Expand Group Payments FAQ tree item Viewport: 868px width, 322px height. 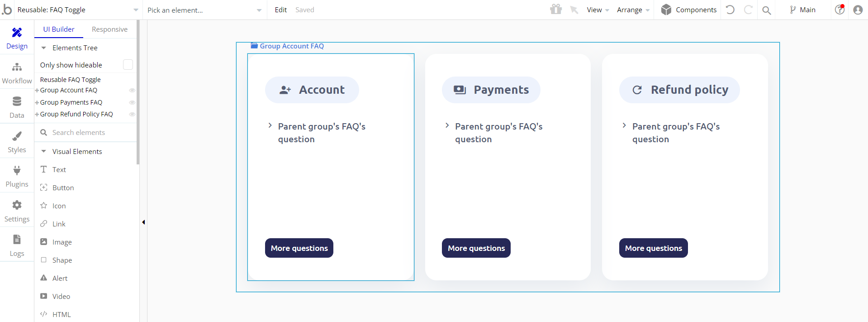[x=37, y=103]
